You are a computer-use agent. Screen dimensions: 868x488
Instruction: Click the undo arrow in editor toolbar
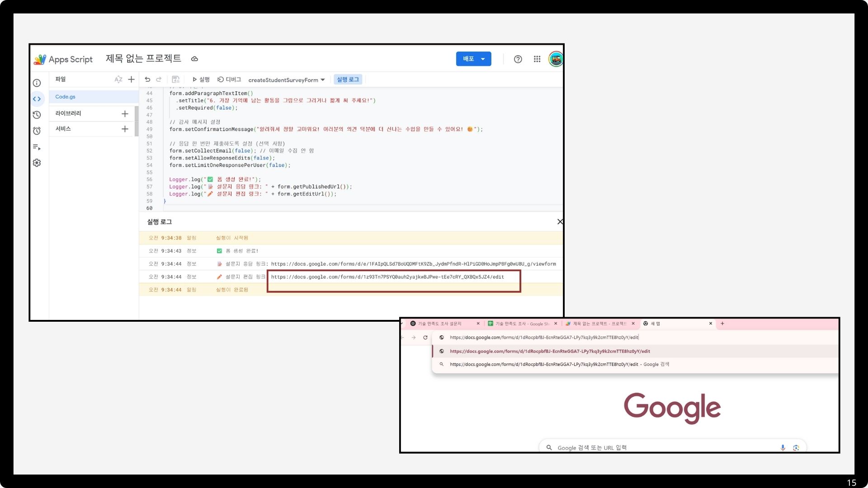147,80
